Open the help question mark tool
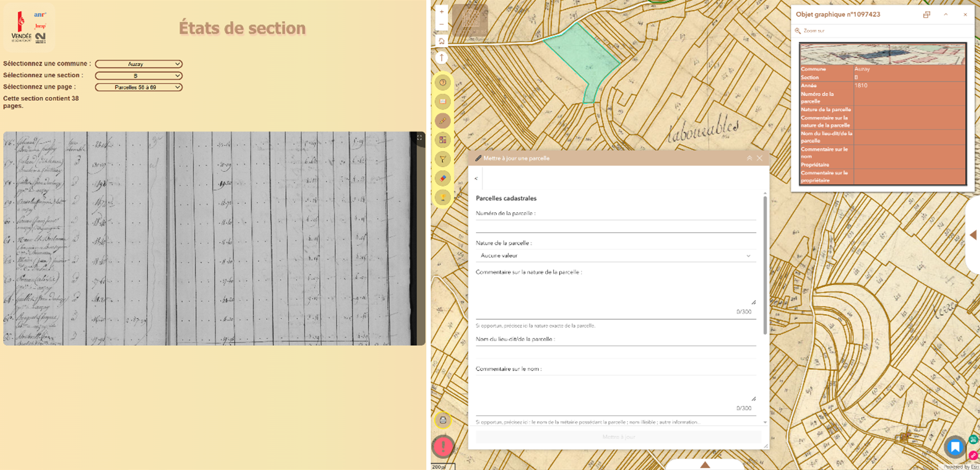Image resolution: width=980 pixels, height=470 pixels. coord(442,83)
